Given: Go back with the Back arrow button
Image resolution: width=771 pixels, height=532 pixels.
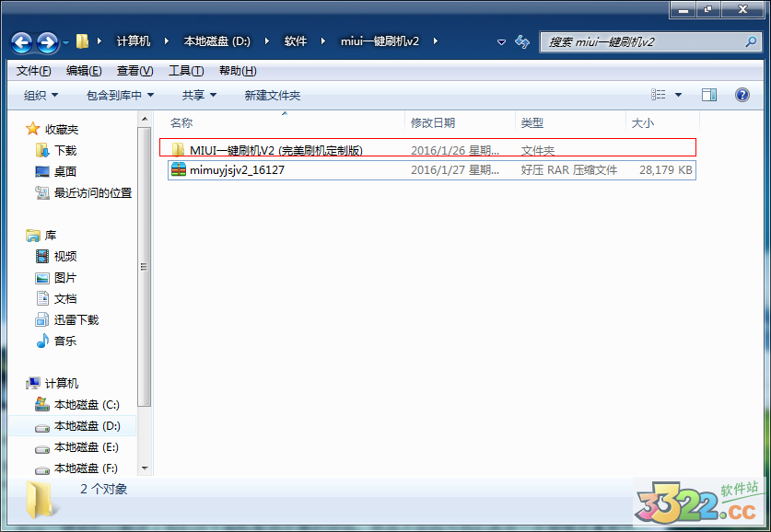Looking at the screenshot, I should click(x=21, y=42).
